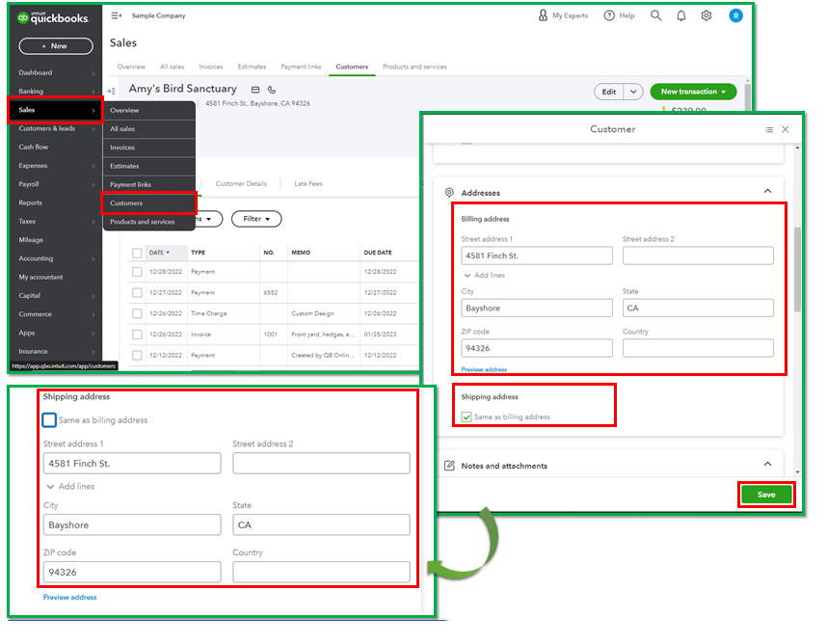
Task: Click the search magnifier icon in header
Action: tap(656, 15)
